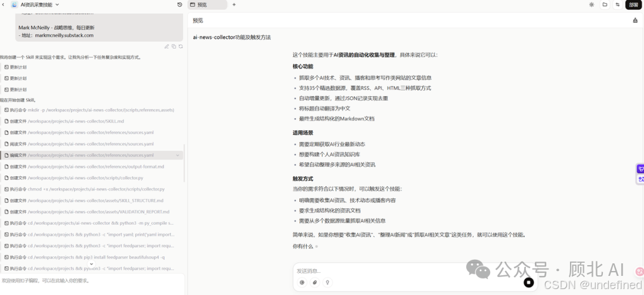
Task: Click the terminal icon beside pip3 install
Action: click(7, 257)
